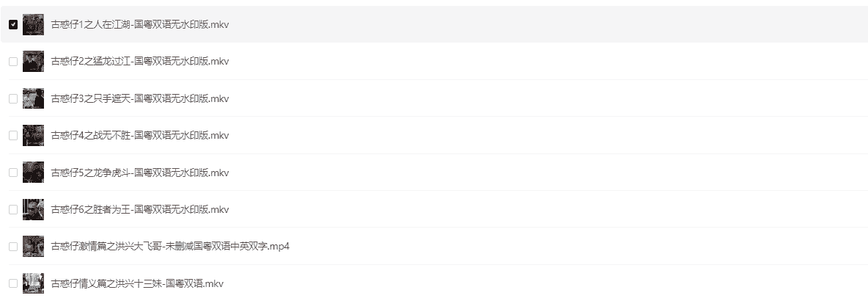Uncheck the 古惑仔1之人在江湖 file checkbox

pos(13,24)
